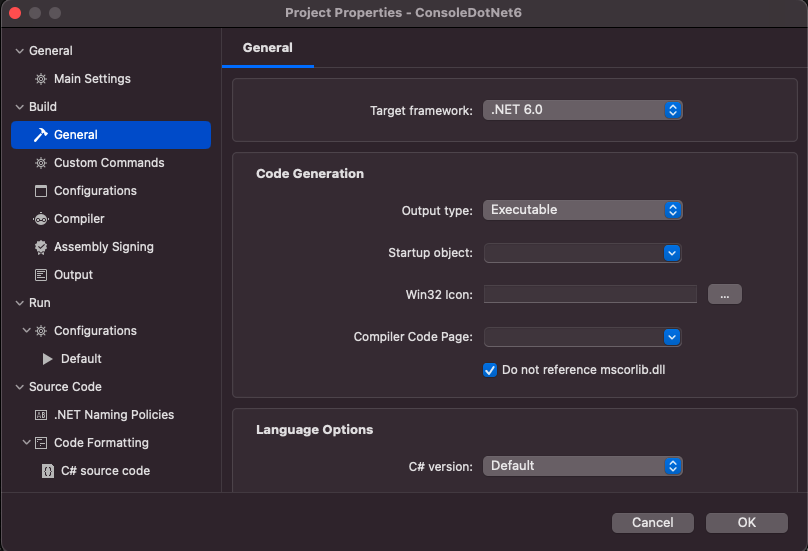Expand the Startup object combo box
The width and height of the screenshot is (808, 551).
(583, 253)
